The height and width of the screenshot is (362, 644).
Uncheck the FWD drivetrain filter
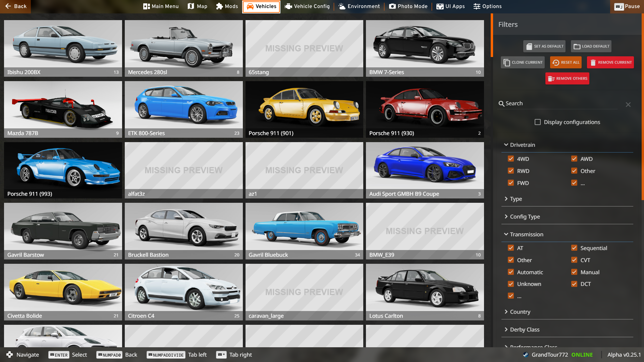[511, 183]
